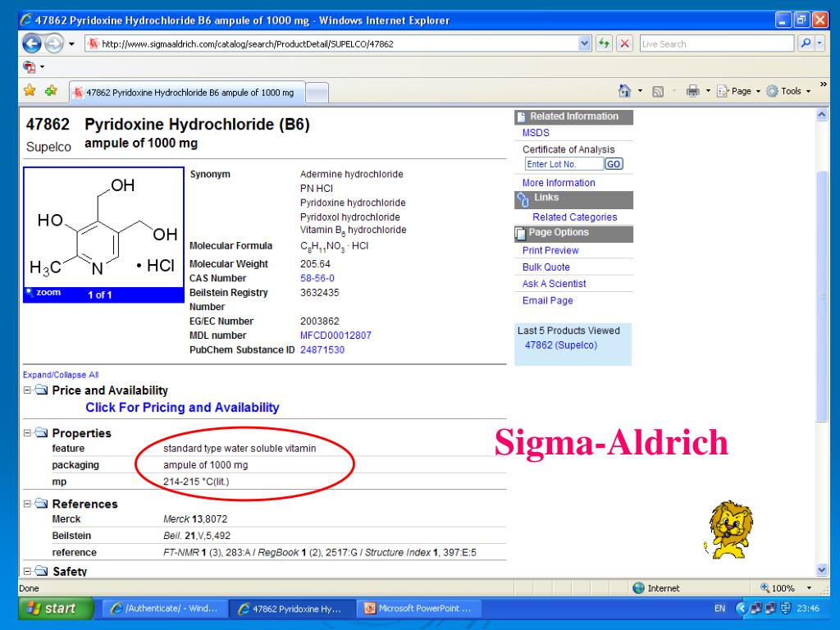This screenshot has height=630, width=840.
Task: Click the Refresh page icon
Action: point(604,44)
